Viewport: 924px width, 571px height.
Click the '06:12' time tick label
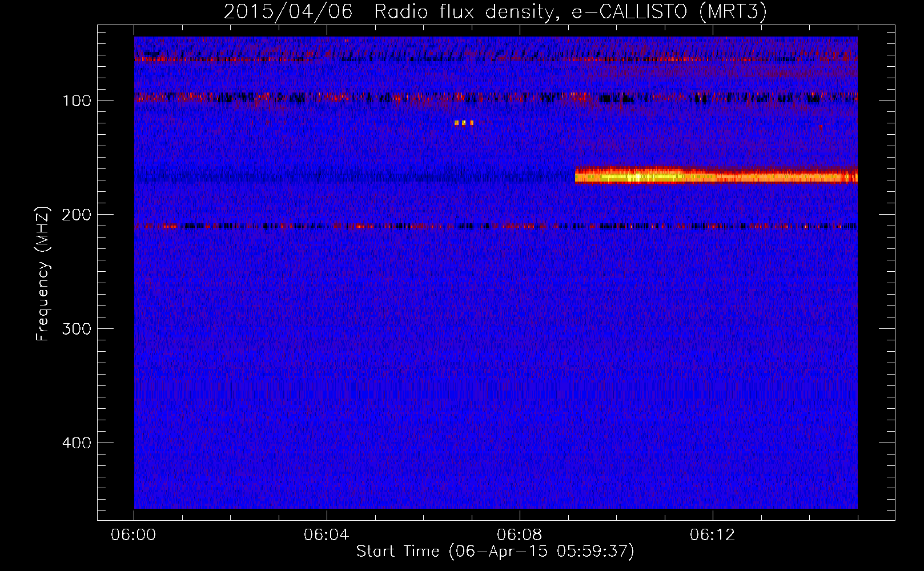point(713,534)
